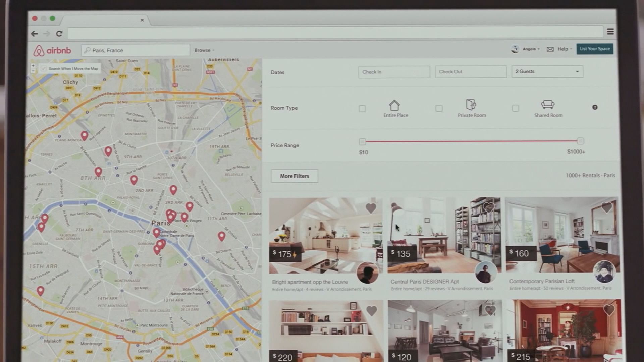This screenshot has height=362, width=644.
Task: Save the Louvre apartment with the heart
Action: coord(371,208)
